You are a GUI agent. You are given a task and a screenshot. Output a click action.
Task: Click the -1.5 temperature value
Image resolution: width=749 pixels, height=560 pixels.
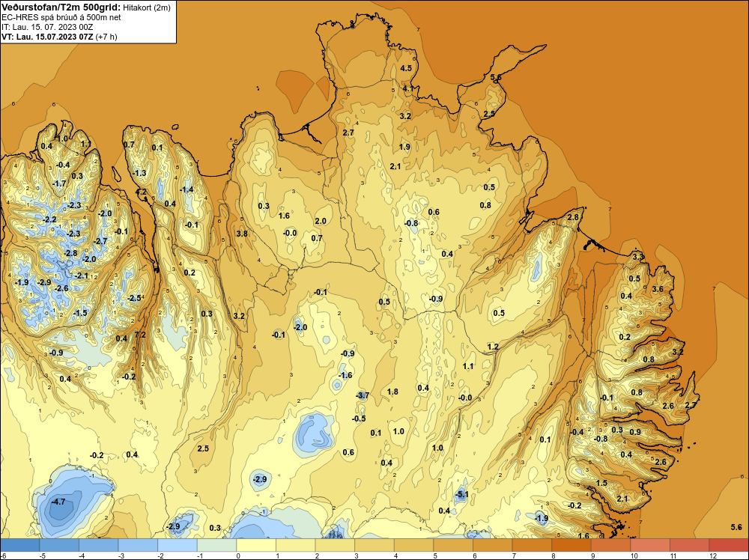pos(81,313)
